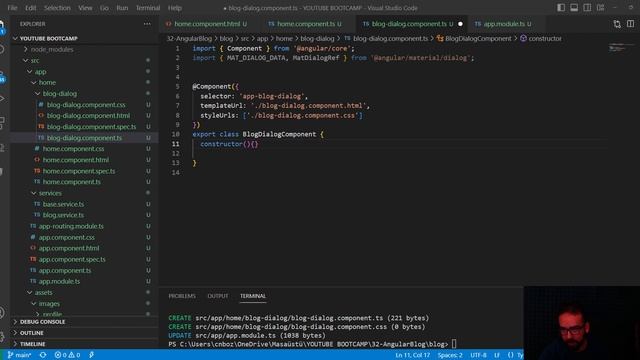Toggle secondary side bar layout icon
Image resolution: width=640 pixels, height=360 pixels.
[587, 8]
